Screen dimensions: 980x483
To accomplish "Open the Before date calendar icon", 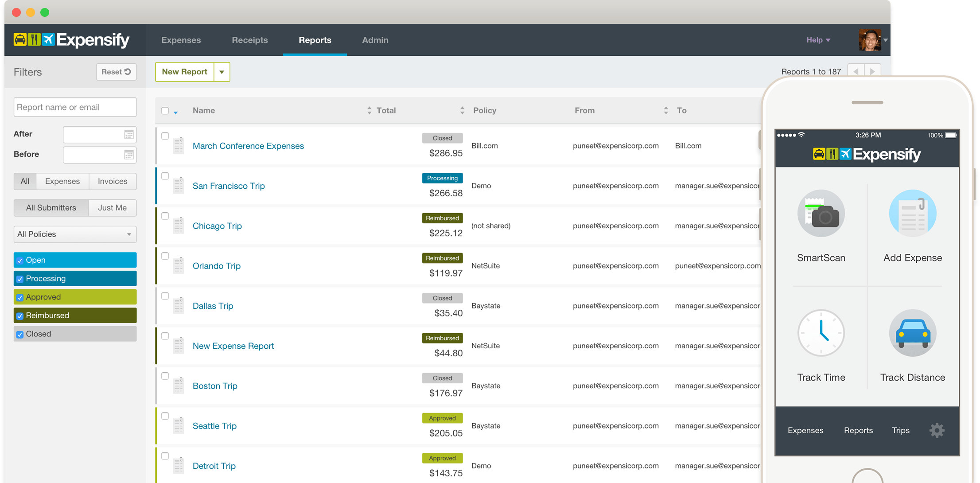I will (x=129, y=155).
